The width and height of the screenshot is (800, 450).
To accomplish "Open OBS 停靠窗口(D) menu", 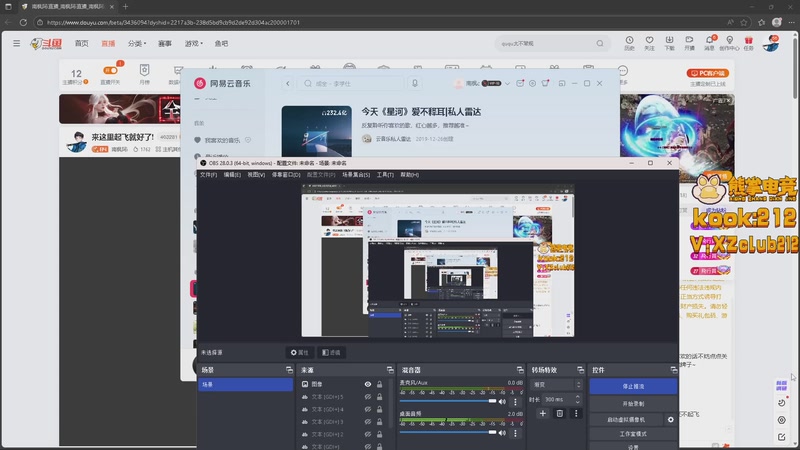I will [286, 174].
